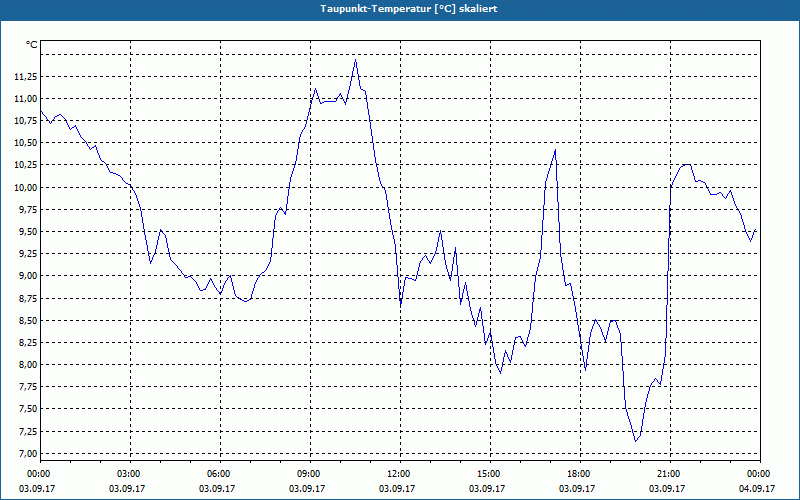Viewport: 800px width, 500px height.
Task: Click the y-axis value '9,50'
Action: click(27, 232)
